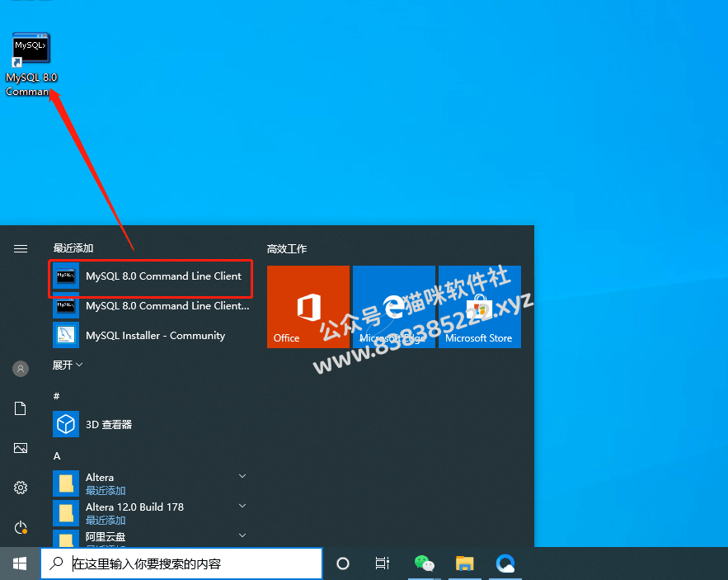
Task: Open WeChat from taskbar
Action: (424, 563)
